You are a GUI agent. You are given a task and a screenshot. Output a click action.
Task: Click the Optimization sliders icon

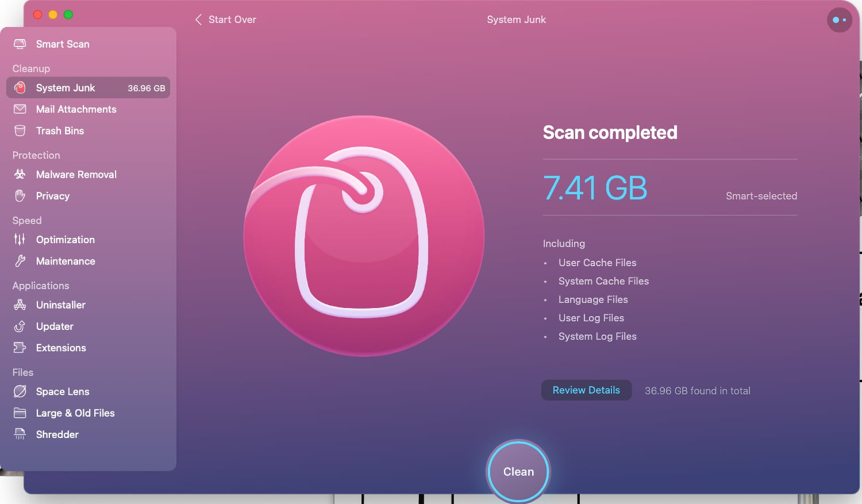(20, 239)
